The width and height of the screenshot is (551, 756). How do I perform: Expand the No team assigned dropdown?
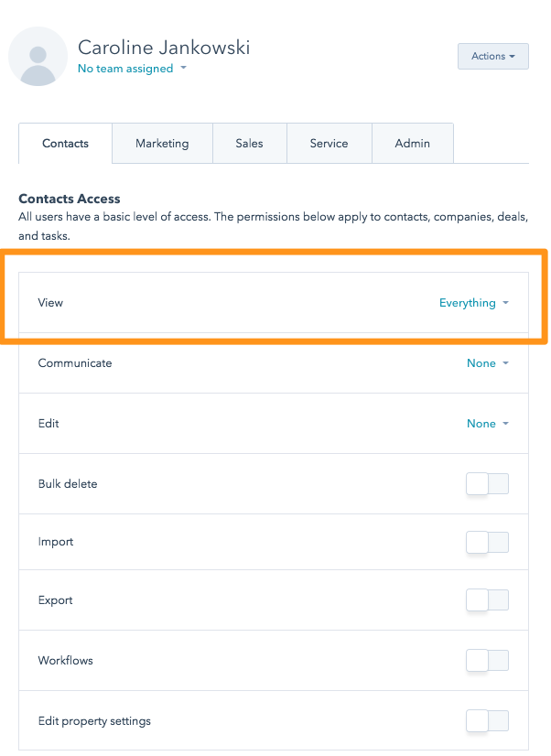[x=132, y=69]
